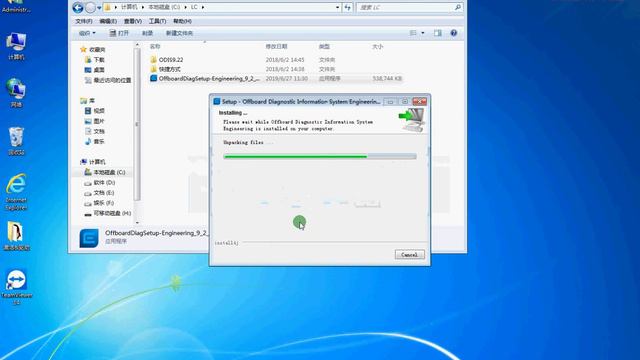Open the 帮助(H) menu
Screen dimensions: 640x360
[182, 21]
